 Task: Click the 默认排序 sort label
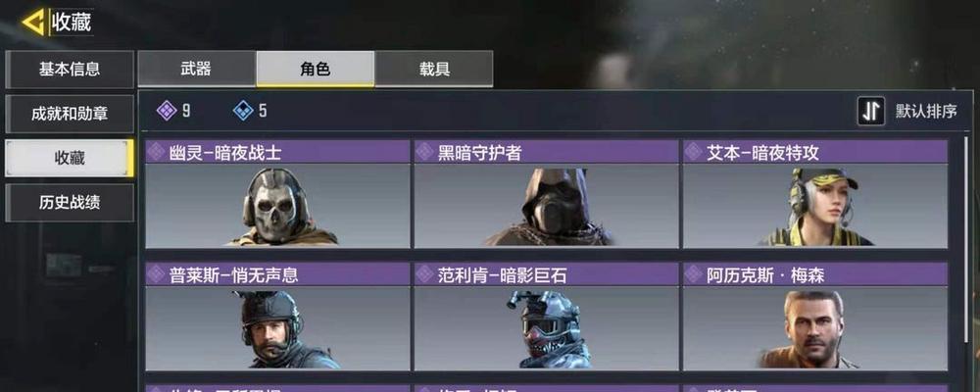click(926, 112)
